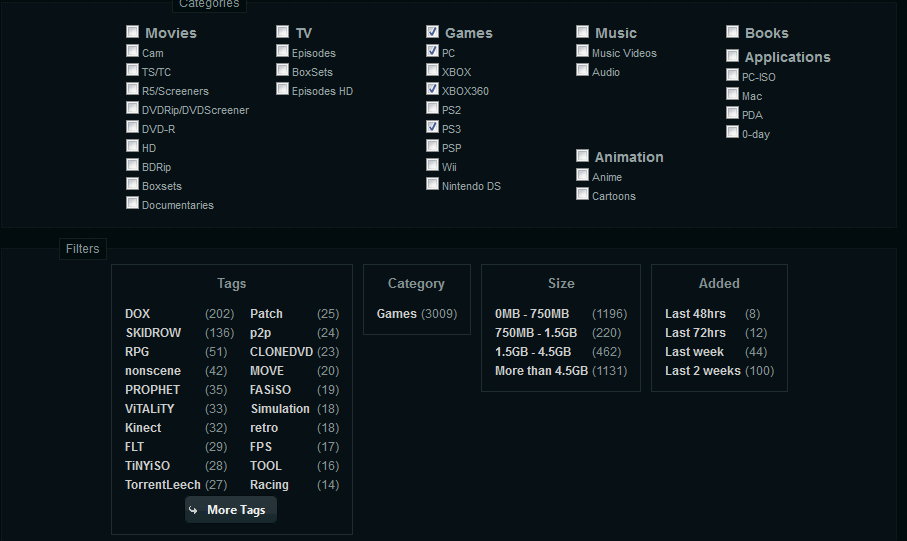The height and width of the screenshot is (541, 907).
Task: Enable the Episodes HD checkbox
Action: [x=283, y=90]
